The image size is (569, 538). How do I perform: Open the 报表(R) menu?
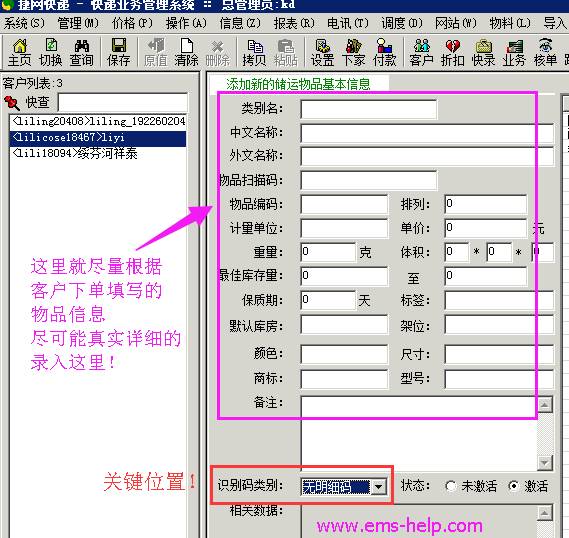(294, 24)
